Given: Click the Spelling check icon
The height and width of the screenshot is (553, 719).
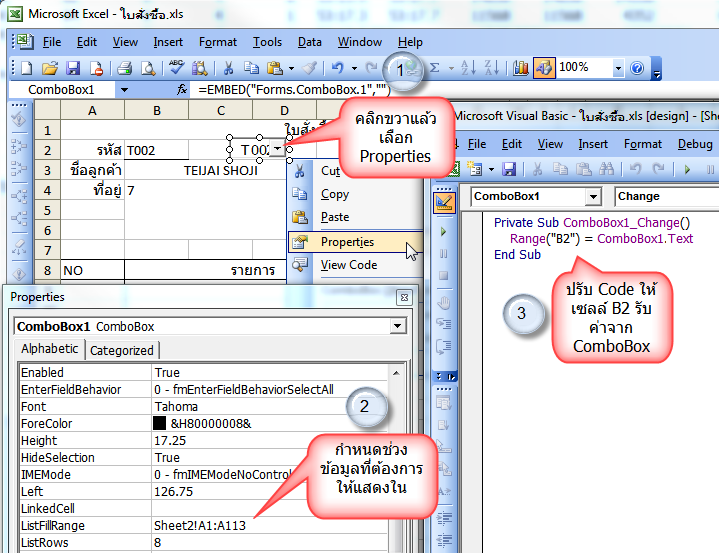Looking at the screenshot, I should pyautogui.click(x=177, y=68).
